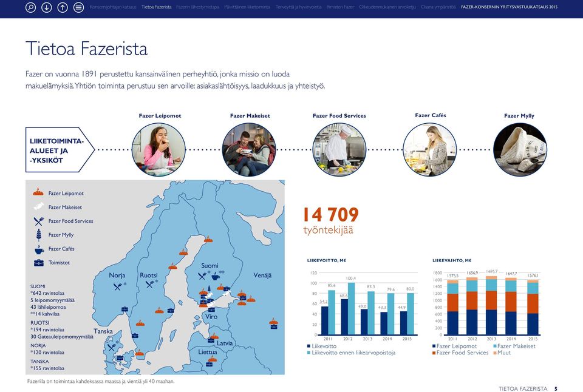583x392 pixels.
Task: Open the Fazerin lähestymistapa section
Action: [x=197, y=7]
